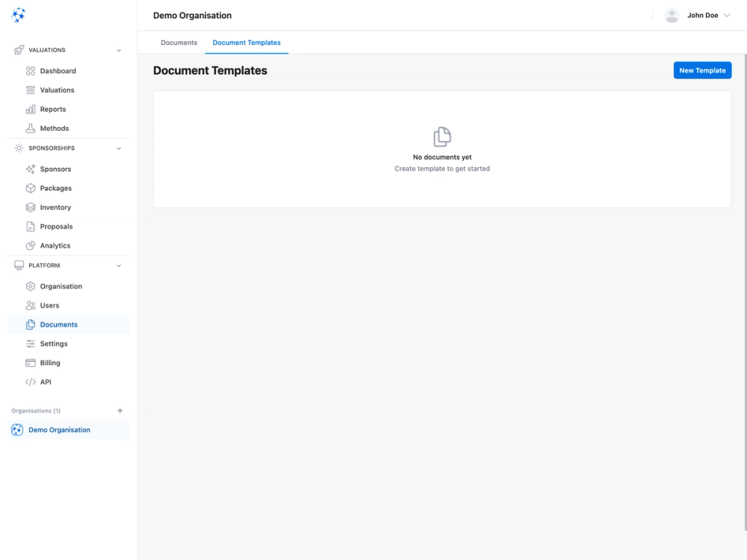Select the Dashboard icon in sidebar
The image size is (747, 560).
[x=29, y=70]
